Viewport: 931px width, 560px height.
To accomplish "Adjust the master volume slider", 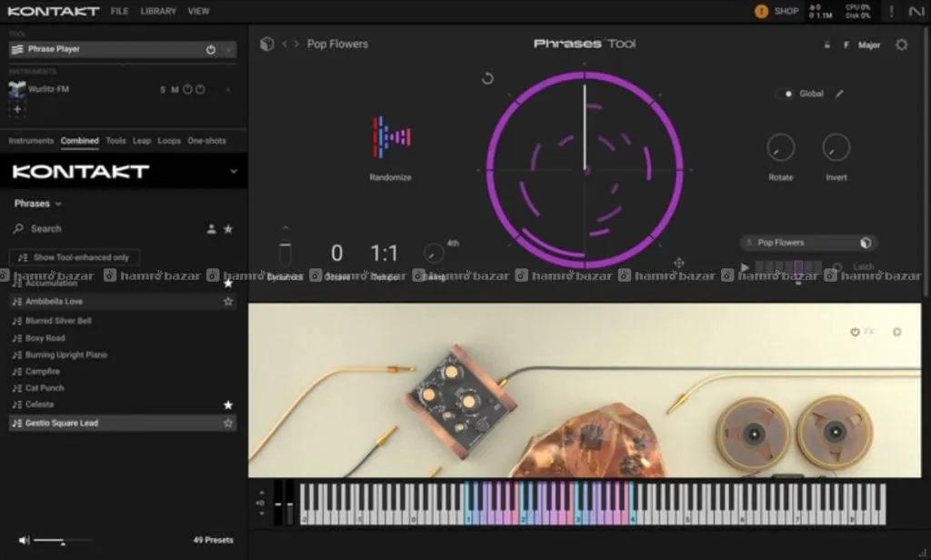I will pos(63,540).
